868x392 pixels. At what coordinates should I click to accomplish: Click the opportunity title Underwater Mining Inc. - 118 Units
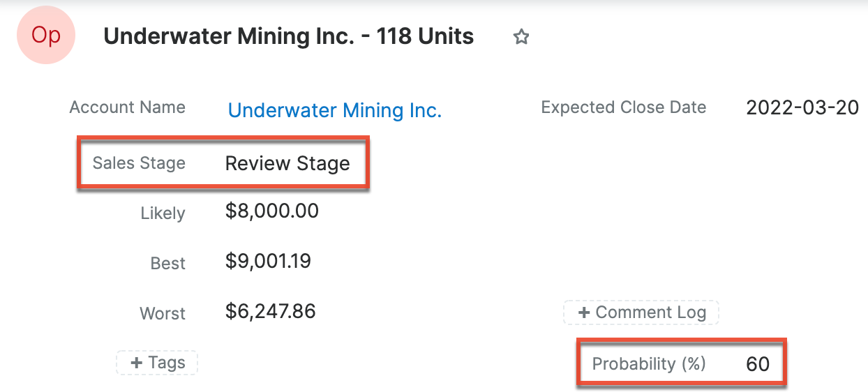[x=289, y=36]
